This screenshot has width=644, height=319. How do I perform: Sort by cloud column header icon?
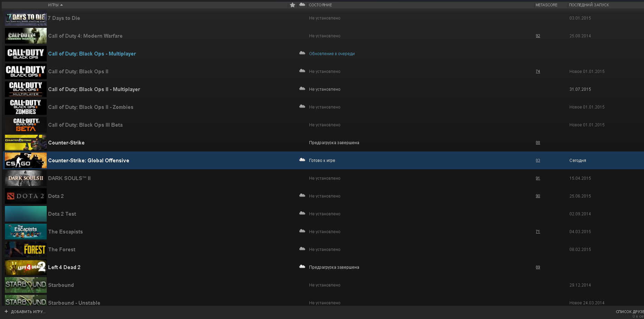click(x=302, y=5)
